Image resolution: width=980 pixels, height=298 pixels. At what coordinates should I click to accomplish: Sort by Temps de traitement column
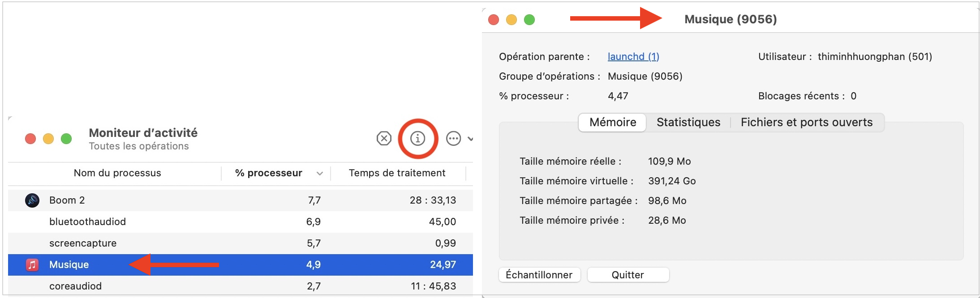[x=397, y=173]
